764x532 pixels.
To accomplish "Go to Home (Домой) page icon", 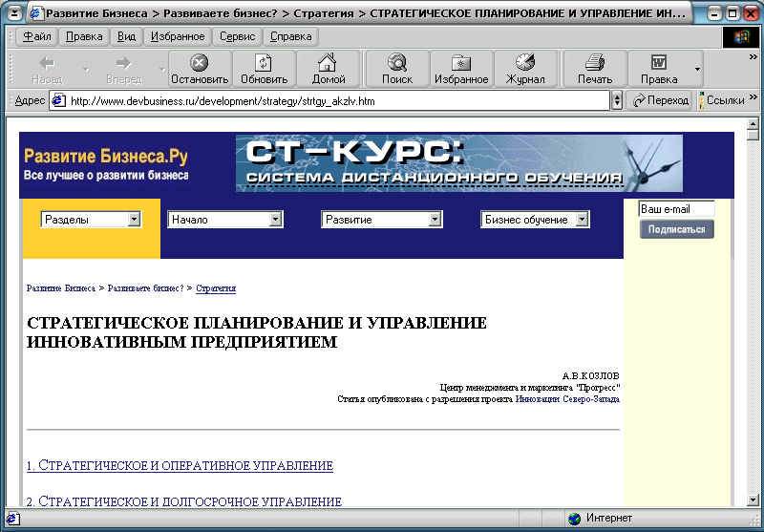I will [329, 63].
